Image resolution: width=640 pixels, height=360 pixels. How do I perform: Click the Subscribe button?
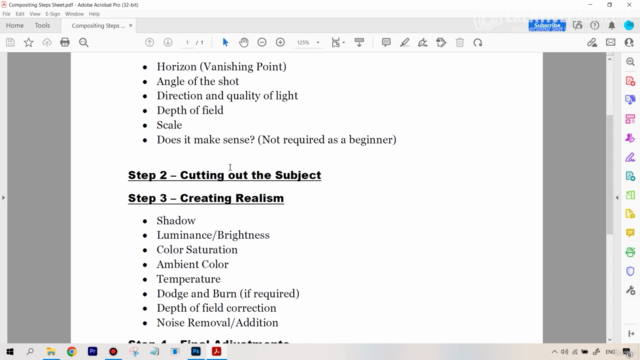pos(547,25)
